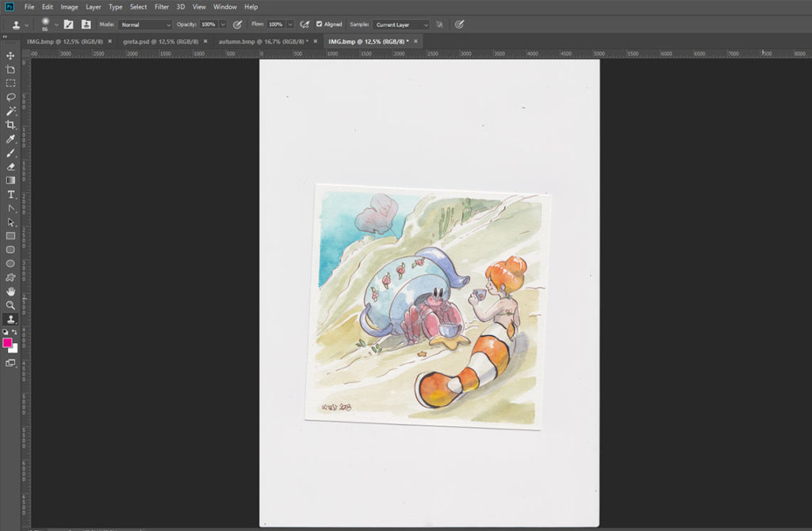812x531 pixels.
Task: Select the Lasso tool
Action: point(10,97)
